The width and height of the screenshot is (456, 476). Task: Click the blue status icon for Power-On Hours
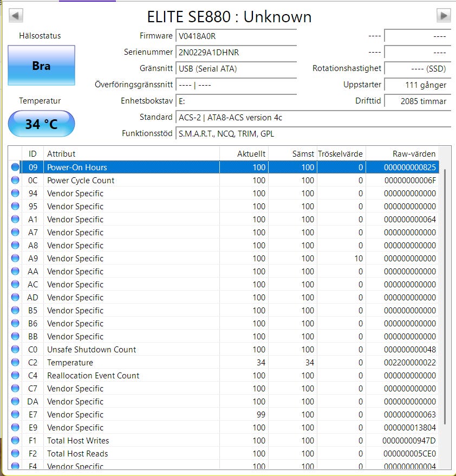point(15,167)
